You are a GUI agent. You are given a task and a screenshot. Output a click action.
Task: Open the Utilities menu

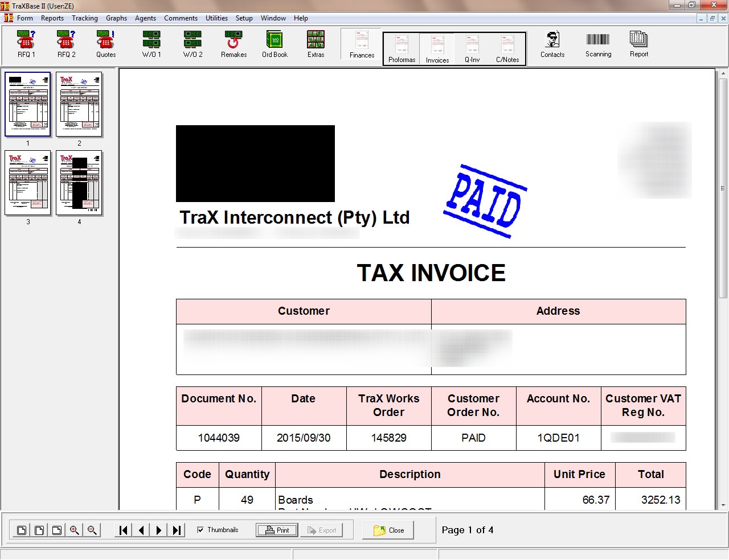pos(216,18)
